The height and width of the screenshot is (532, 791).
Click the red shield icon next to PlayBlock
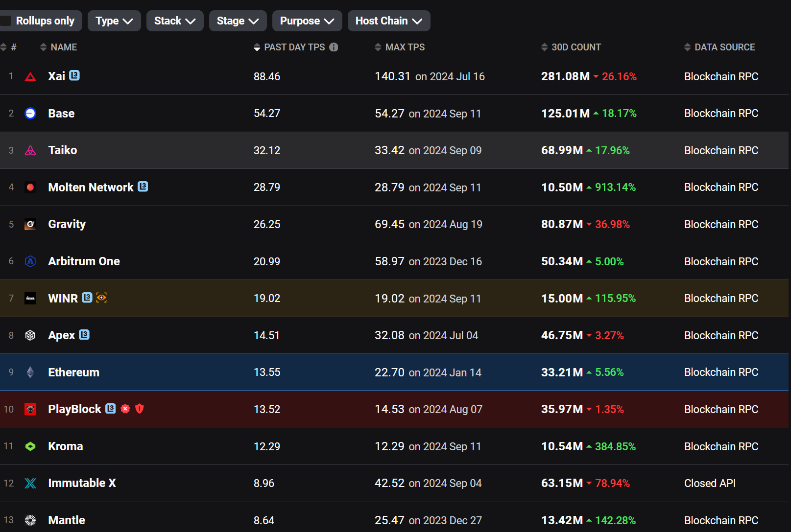(140, 409)
